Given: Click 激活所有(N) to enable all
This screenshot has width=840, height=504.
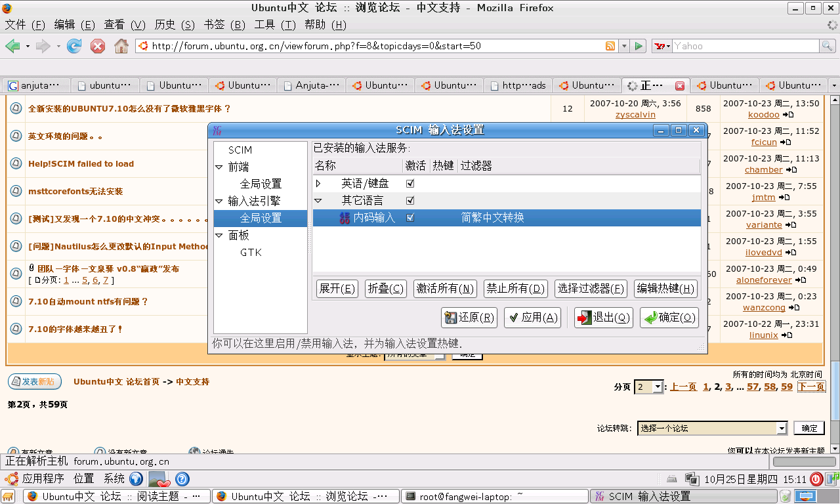Looking at the screenshot, I should coord(445,289).
